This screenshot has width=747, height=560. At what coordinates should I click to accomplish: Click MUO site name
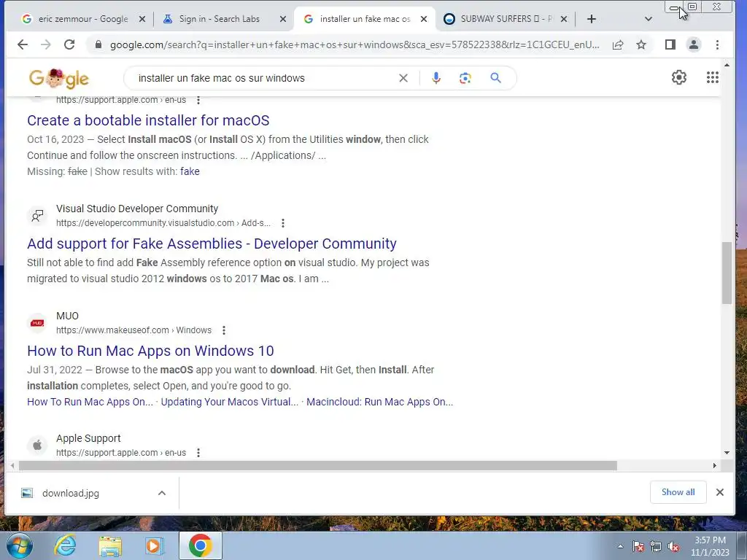click(67, 316)
